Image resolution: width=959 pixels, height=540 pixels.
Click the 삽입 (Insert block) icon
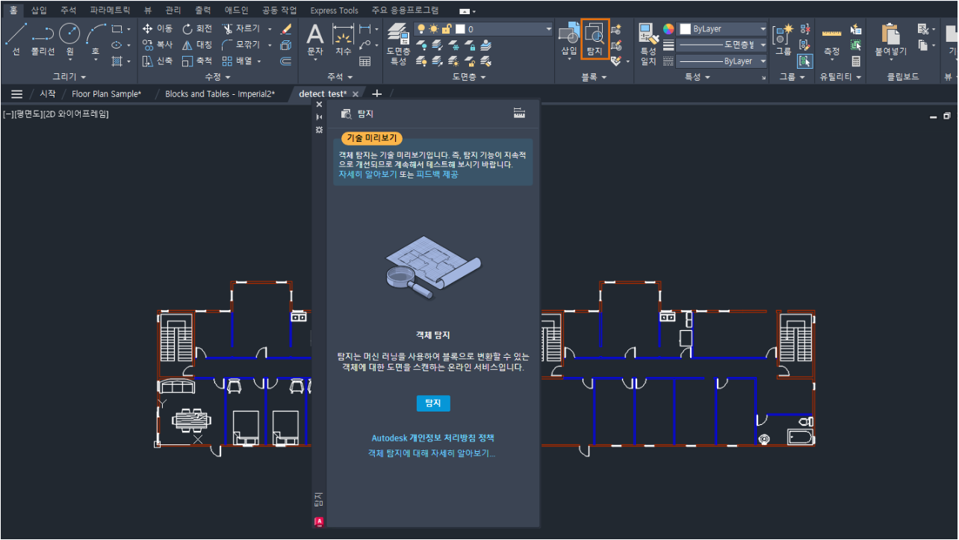[x=569, y=40]
